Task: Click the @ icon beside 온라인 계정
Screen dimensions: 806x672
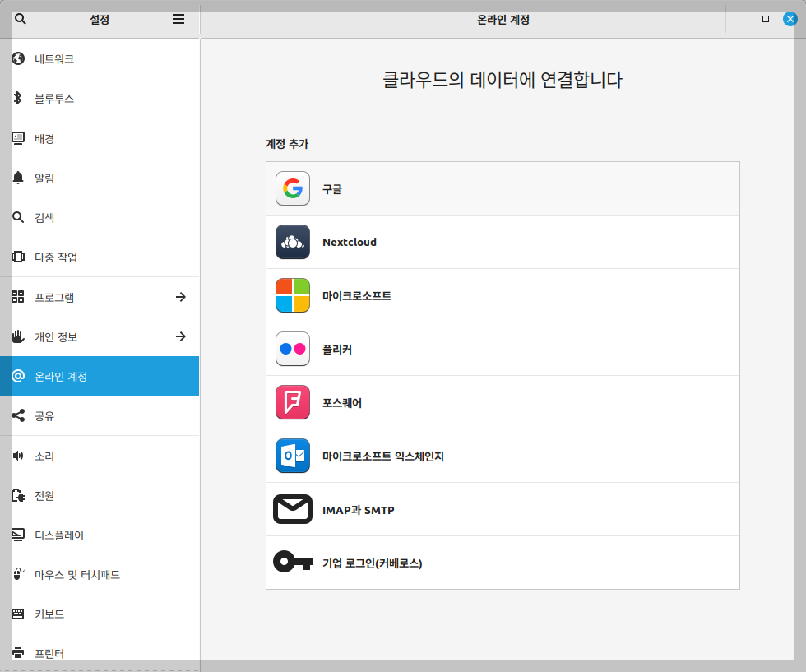Action: pos(18,376)
